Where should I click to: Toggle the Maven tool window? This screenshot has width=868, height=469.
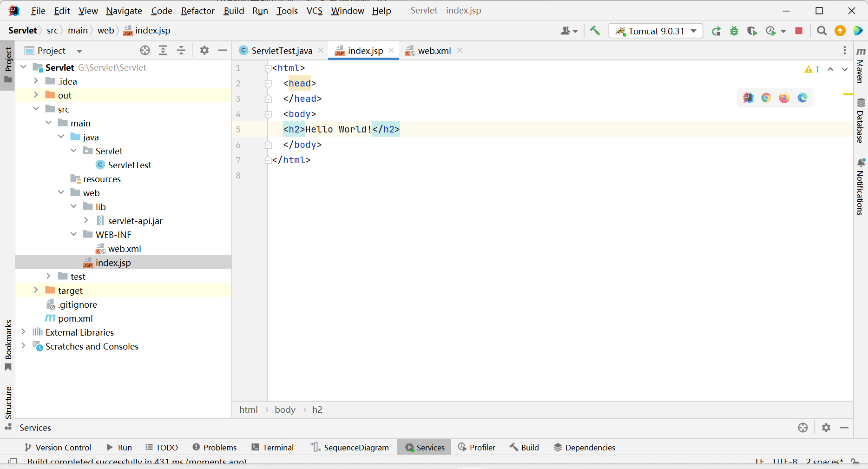coord(861,66)
